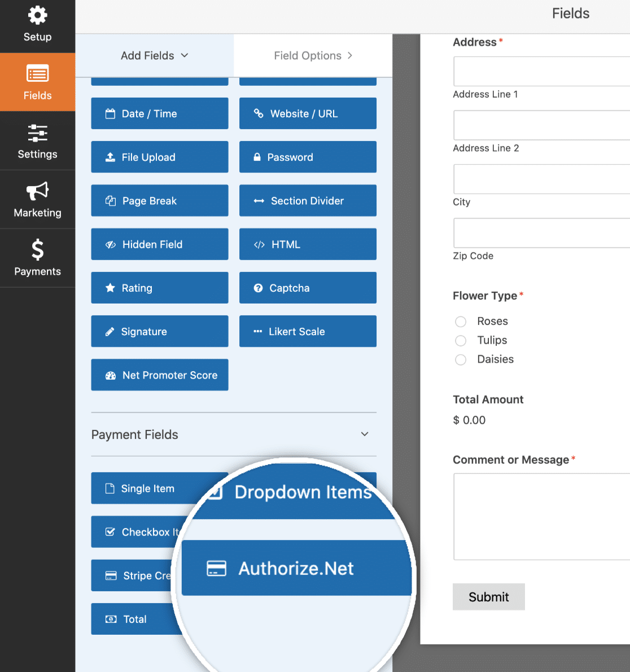630x672 pixels.
Task: Open Settings via the sliders icon
Action: point(37,141)
